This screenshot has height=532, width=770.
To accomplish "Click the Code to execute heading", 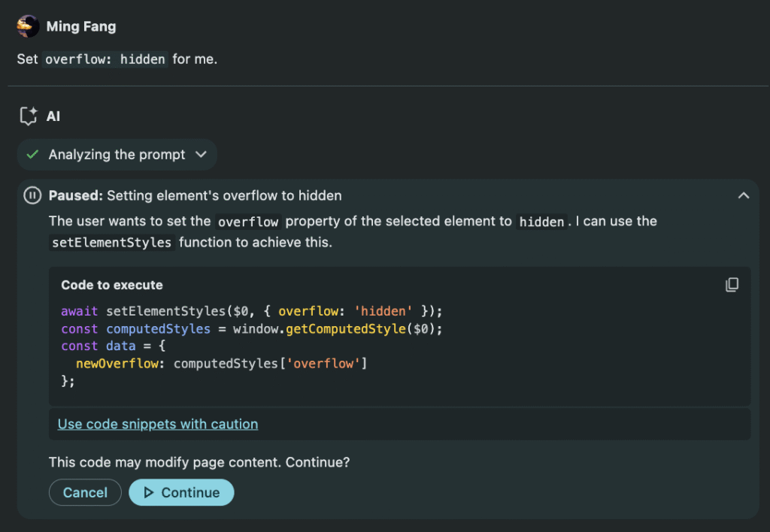I will (x=112, y=285).
